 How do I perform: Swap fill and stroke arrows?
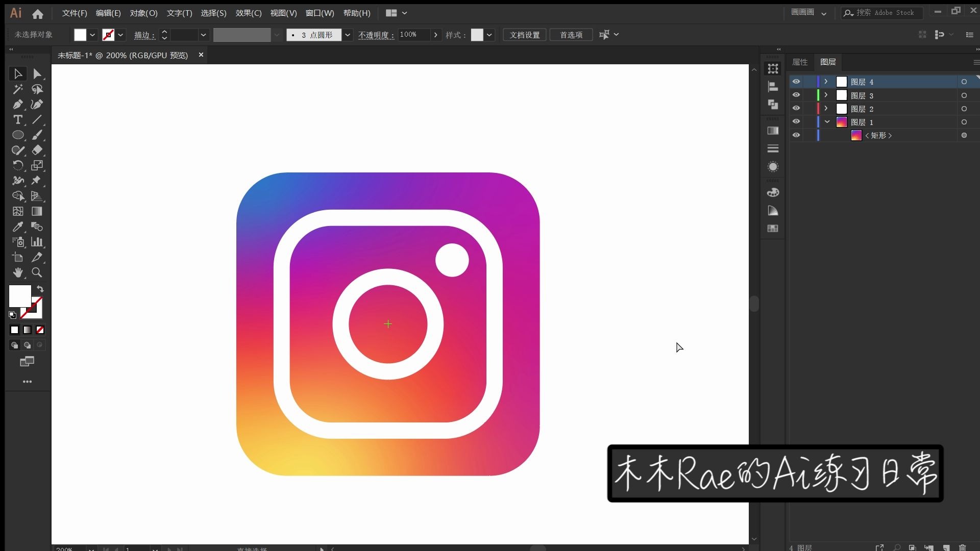[40, 289]
